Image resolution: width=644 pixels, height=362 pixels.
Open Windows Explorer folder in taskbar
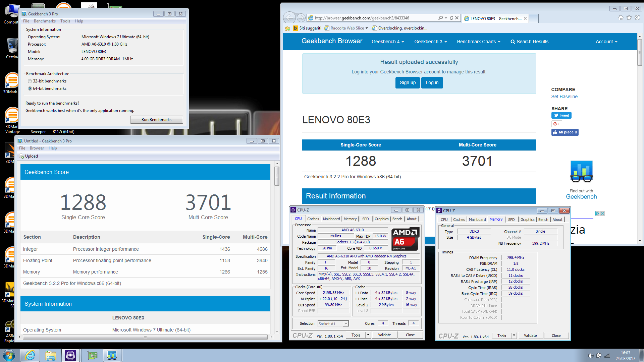tap(51, 355)
